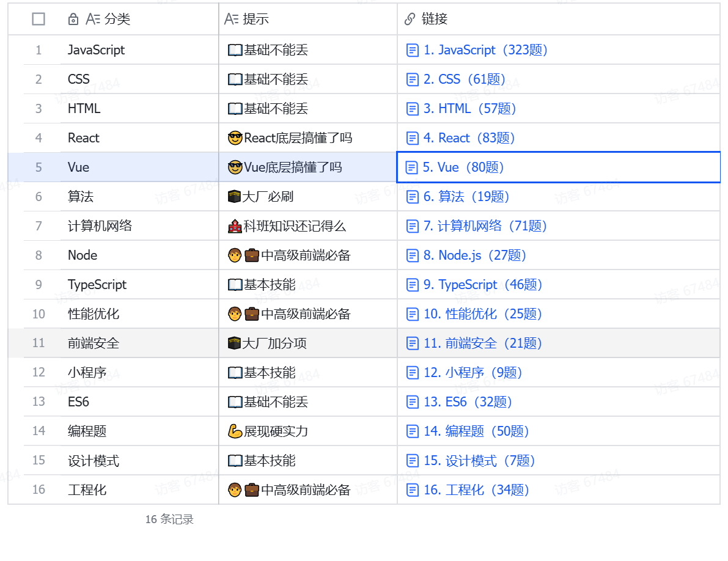728x561 pixels.
Task: Click sunglasses emoji in React row
Action: point(235,138)
